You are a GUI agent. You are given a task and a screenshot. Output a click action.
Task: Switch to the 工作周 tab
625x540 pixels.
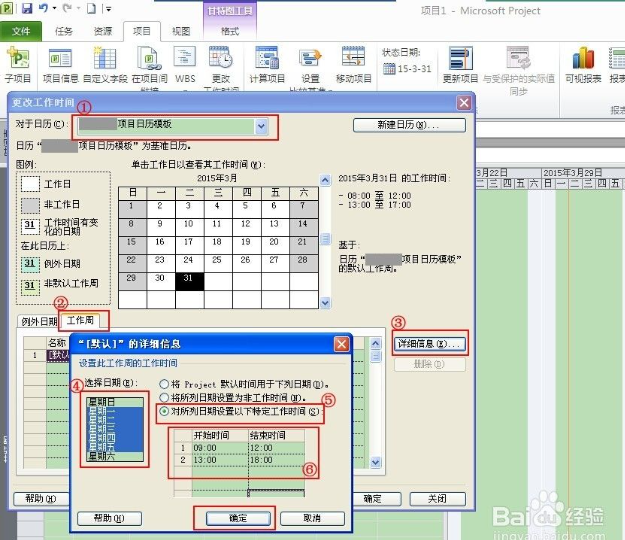[x=80, y=321]
